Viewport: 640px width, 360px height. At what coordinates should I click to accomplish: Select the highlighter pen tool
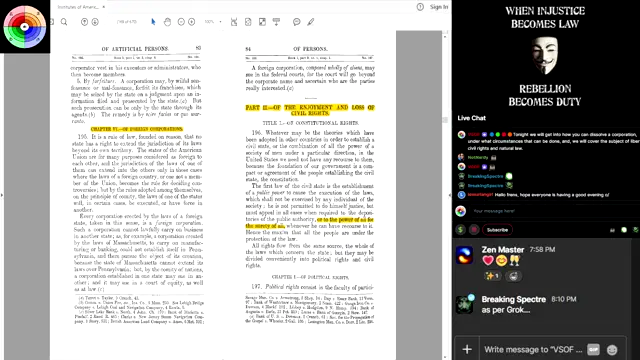[311, 22]
